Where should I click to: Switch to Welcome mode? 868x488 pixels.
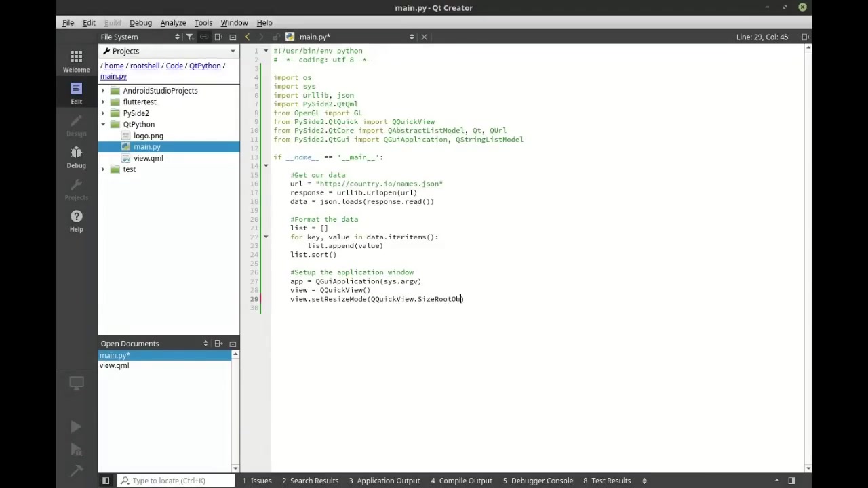coord(76,61)
